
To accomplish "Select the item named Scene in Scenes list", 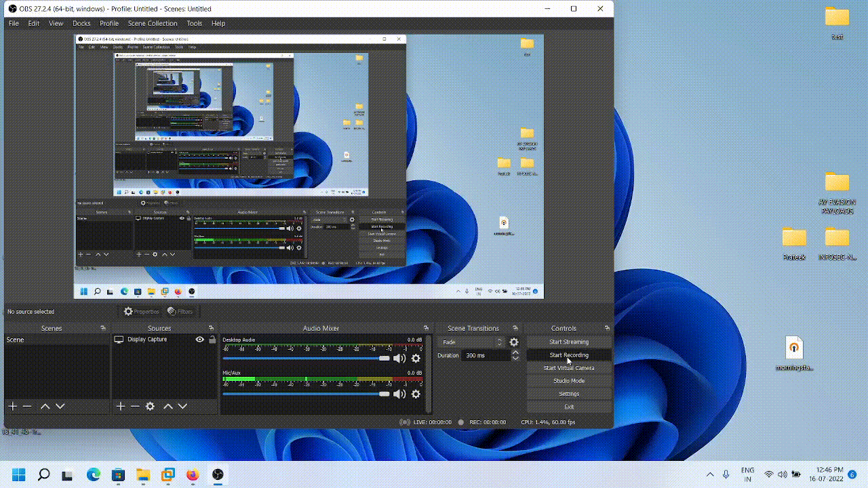I will tap(57, 340).
